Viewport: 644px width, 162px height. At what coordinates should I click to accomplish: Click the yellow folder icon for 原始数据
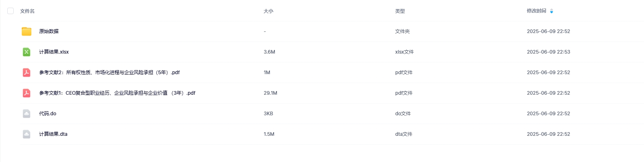(x=27, y=31)
